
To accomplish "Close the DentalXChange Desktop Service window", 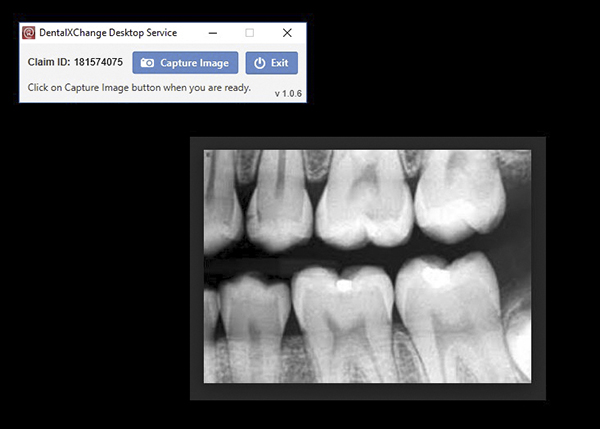I will coord(287,33).
